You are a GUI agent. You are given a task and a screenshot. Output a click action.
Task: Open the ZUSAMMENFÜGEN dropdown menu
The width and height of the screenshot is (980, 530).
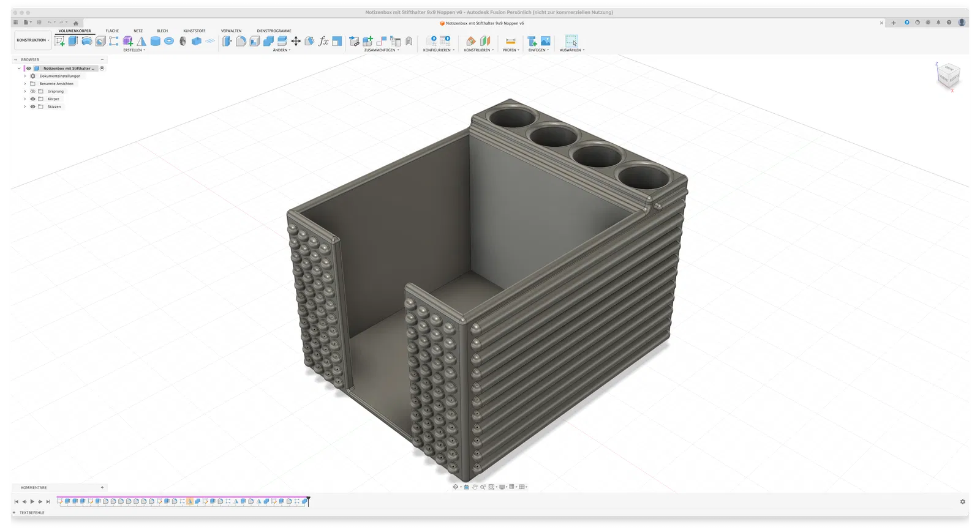click(x=382, y=50)
